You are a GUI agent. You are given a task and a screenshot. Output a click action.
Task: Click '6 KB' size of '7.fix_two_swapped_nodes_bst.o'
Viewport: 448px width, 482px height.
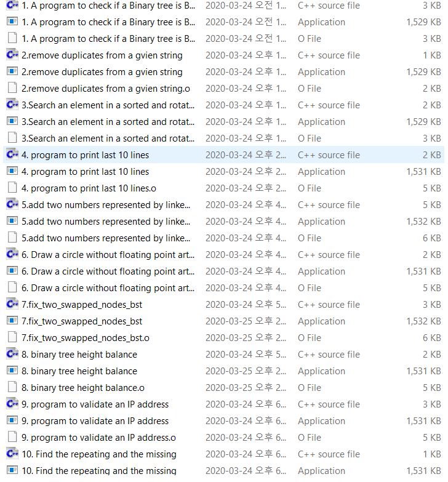point(432,337)
